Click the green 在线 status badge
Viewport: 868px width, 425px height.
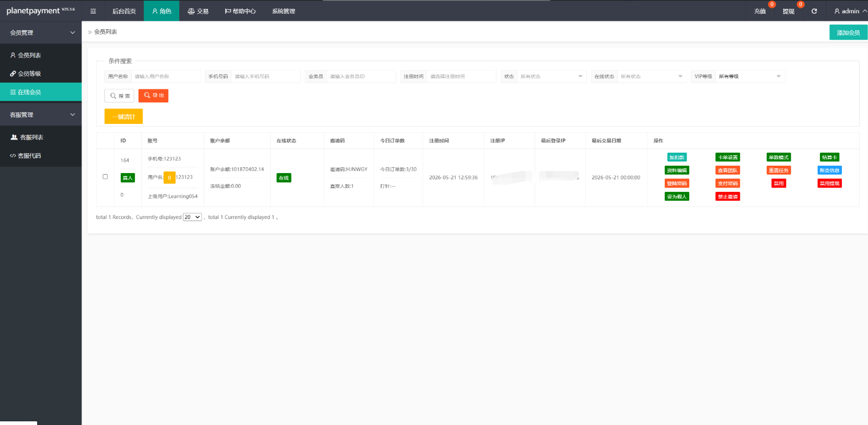point(284,178)
